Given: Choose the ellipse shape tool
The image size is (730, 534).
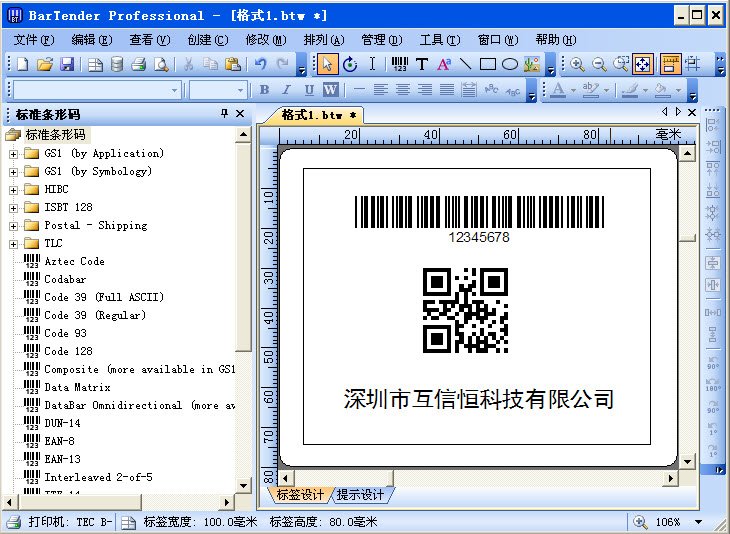Looking at the screenshot, I should (x=509, y=65).
